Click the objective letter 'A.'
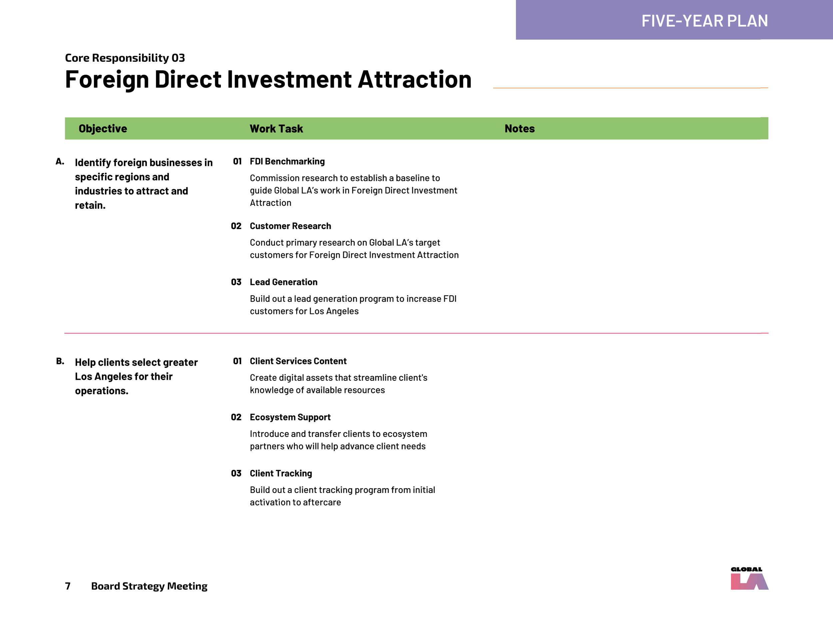This screenshot has height=644, width=833. pyautogui.click(x=60, y=161)
